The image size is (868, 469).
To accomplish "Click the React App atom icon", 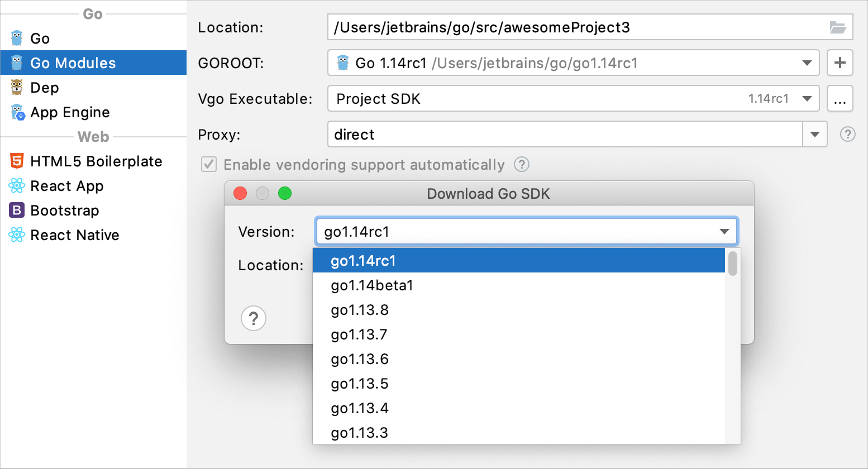I will tap(17, 186).
